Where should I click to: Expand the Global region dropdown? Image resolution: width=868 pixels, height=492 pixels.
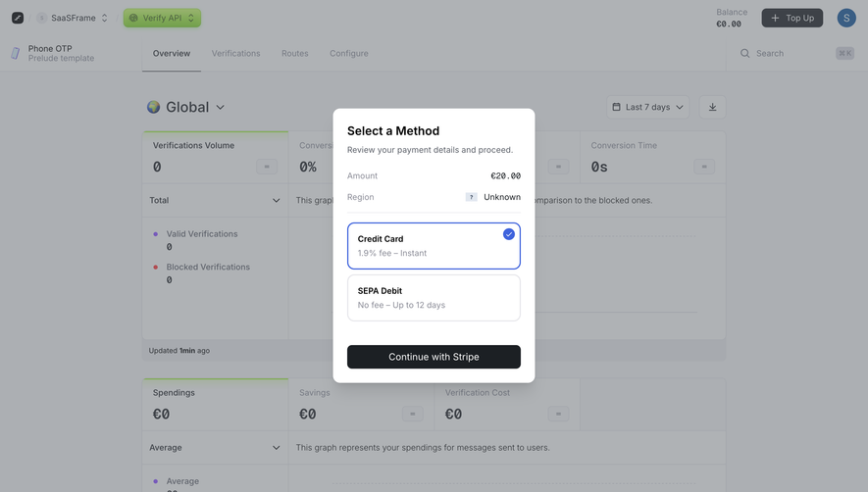coord(186,107)
